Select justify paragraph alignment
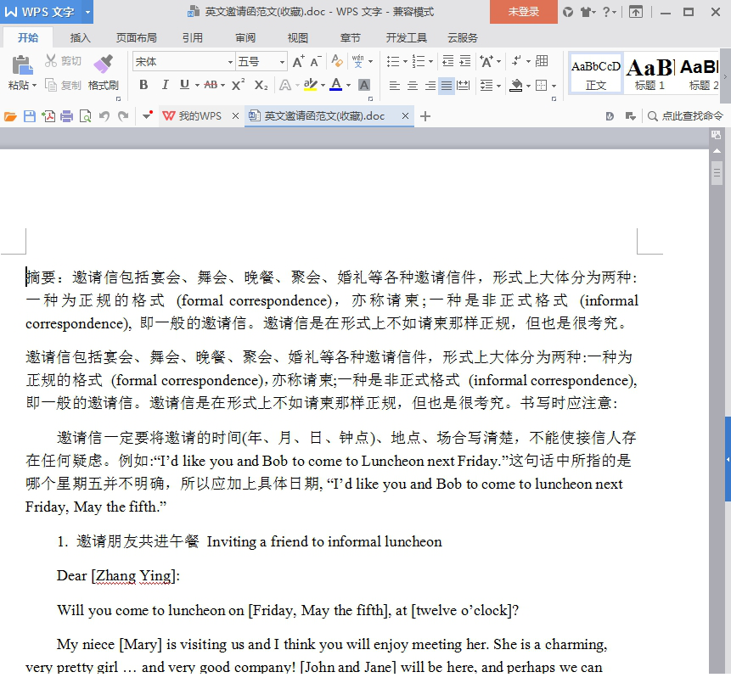 coord(447,86)
